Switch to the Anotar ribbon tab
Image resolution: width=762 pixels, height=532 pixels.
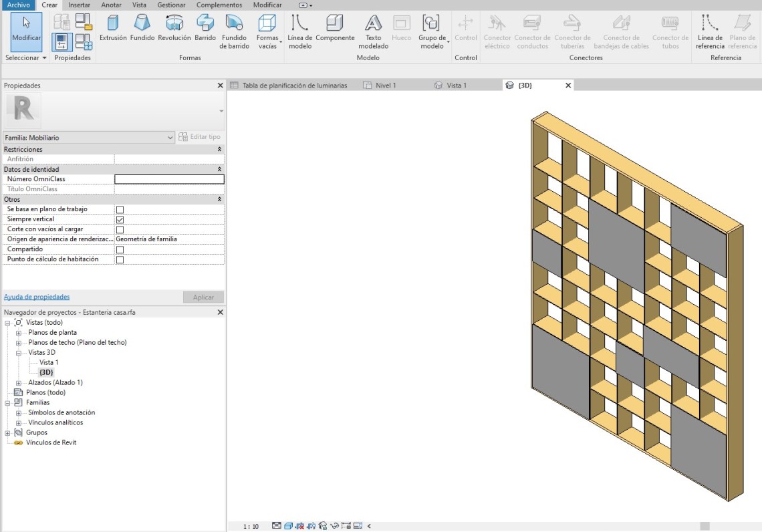pos(111,5)
